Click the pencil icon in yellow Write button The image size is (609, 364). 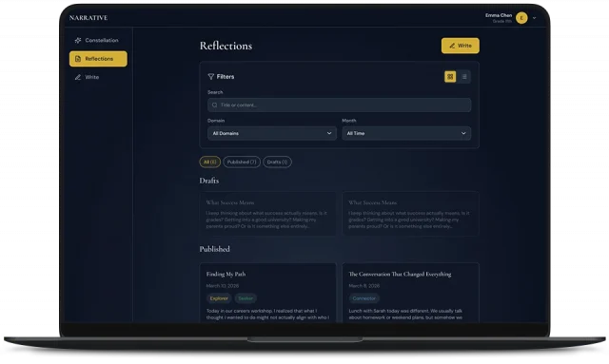point(452,46)
